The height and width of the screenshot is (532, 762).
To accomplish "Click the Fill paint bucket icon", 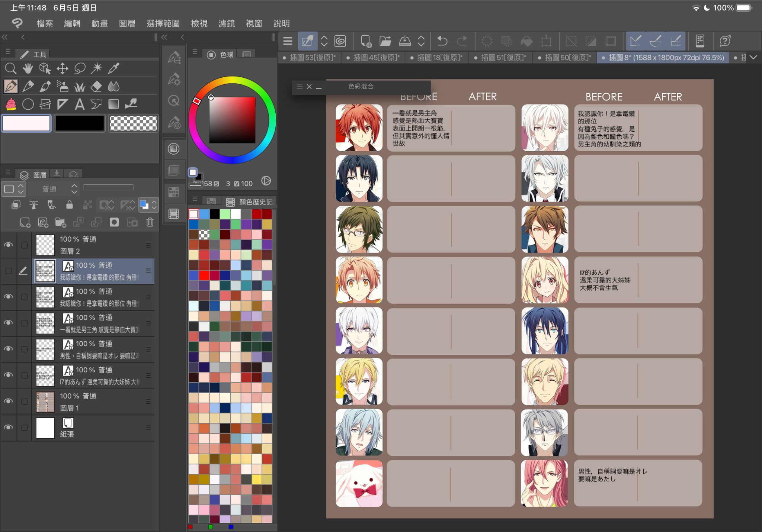I will coord(526,41).
